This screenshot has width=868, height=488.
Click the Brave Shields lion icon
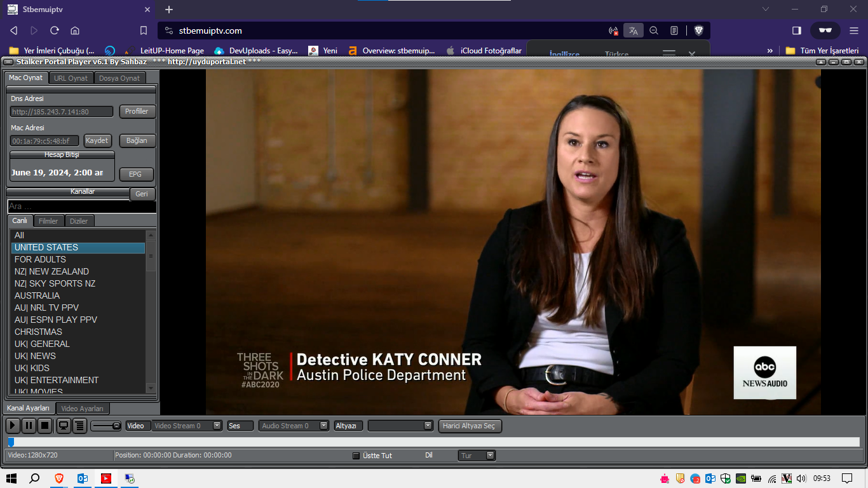[x=698, y=30]
